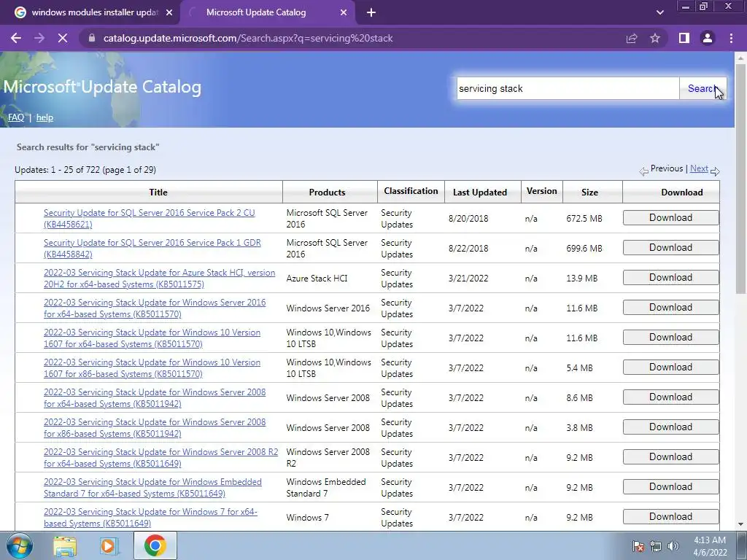
Task: Open the FAQ link
Action: click(16, 117)
